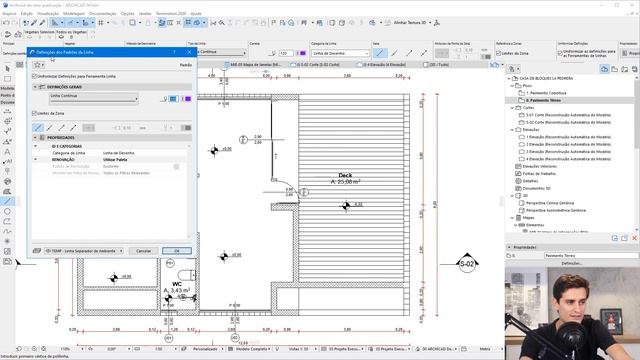The height and width of the screenshot is (360, 640).
Task: Click the dialog help question mark
Action: (x=175, y=52)
